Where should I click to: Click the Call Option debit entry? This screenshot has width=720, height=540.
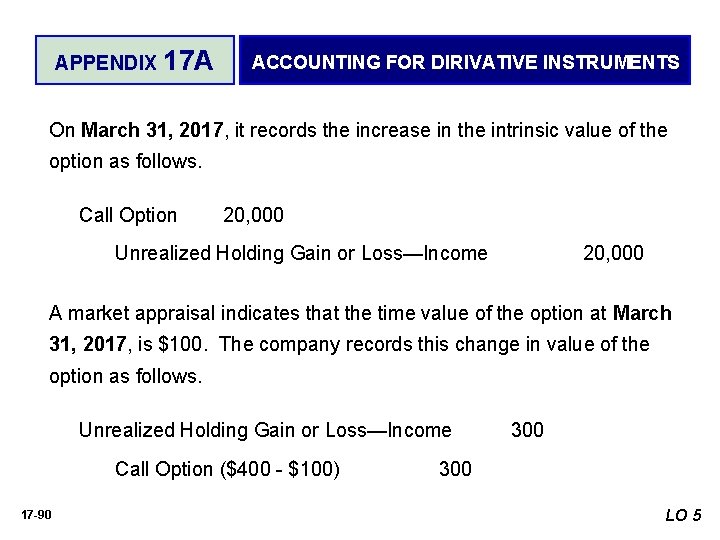click(128, 215)
